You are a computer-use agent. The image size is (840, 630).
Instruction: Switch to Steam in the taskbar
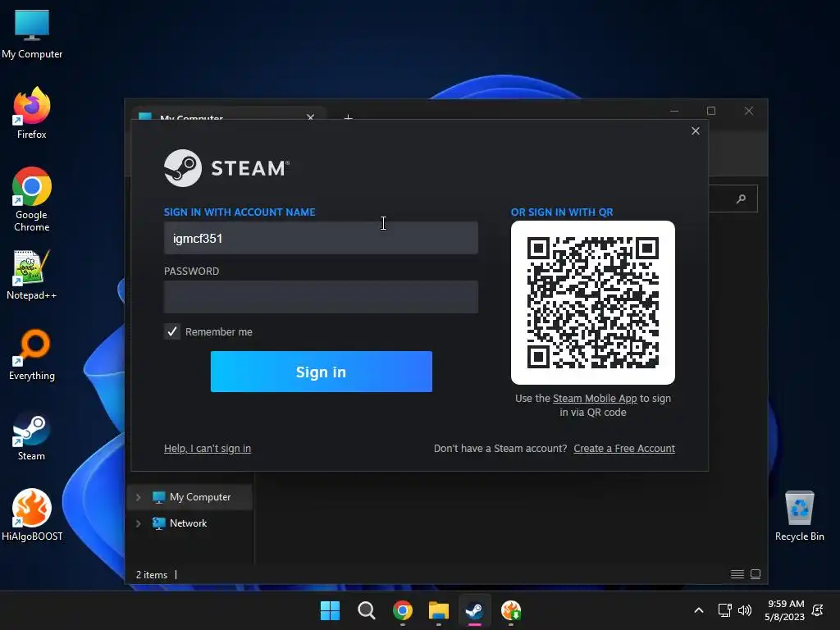point(475,610)
